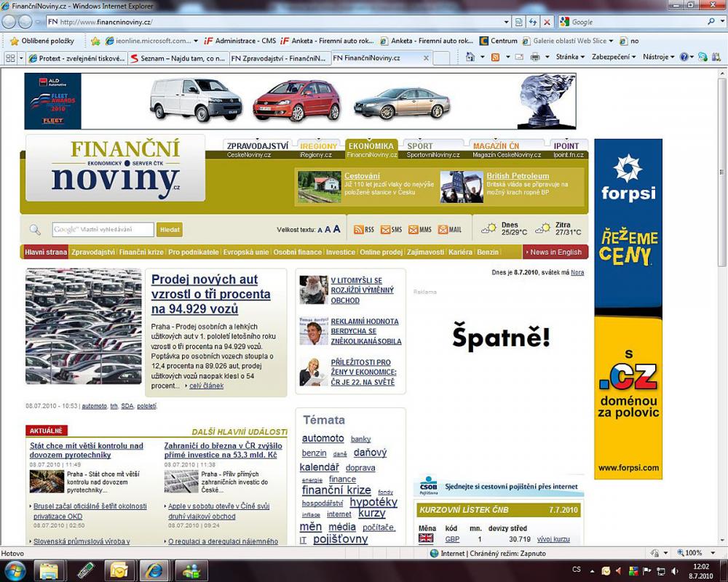Screen dimensions: 728x582
Task: Open Oblíbené položky favorites star
Action: [x=41, y=41]
